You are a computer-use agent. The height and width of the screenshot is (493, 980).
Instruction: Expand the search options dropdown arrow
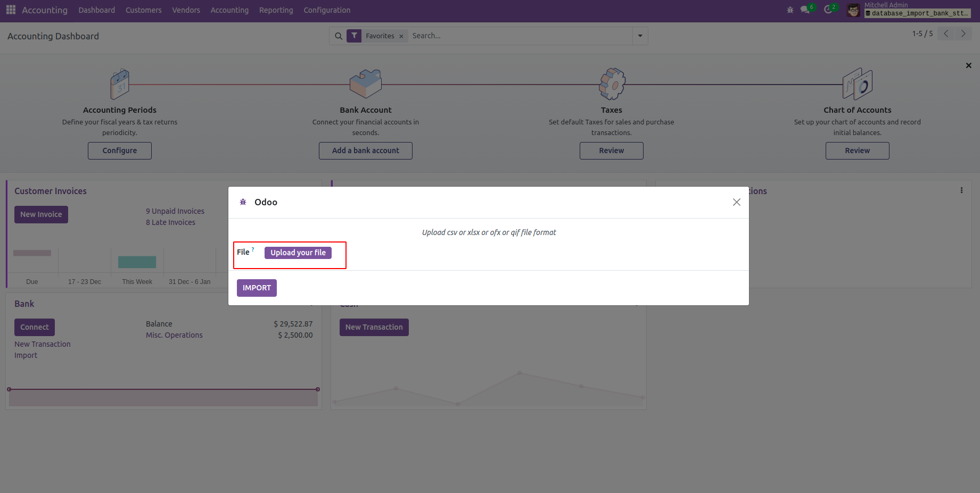[640, 36]
